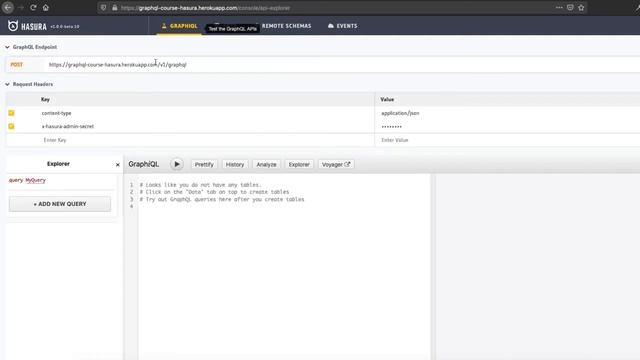Click the x-hasura-admin-secret key cell
The width and height of the screenshot is (640, 360).
(x=68, y=126)
